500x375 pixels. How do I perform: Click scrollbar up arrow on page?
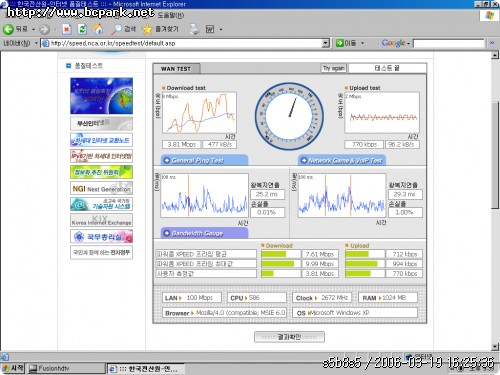[495, 56]
